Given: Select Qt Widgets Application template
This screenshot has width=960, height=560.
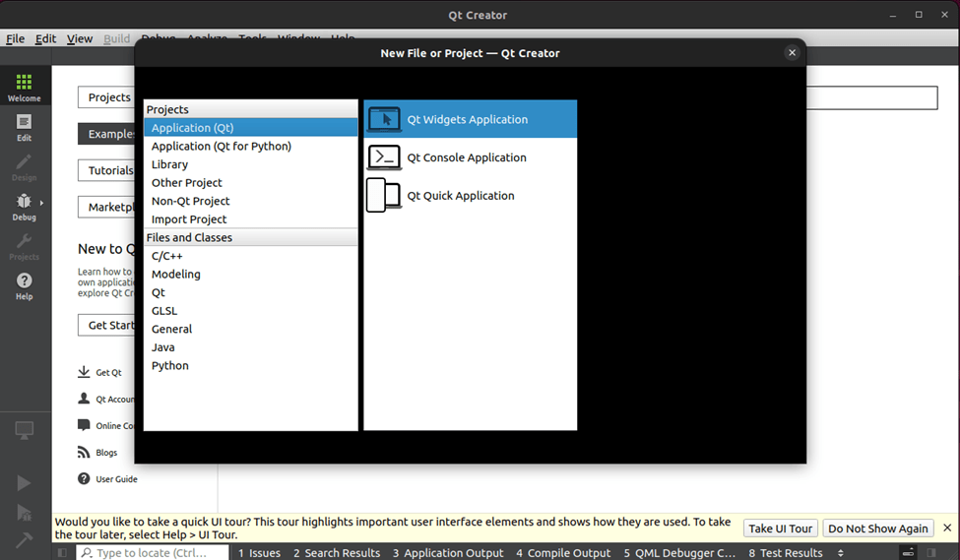Looking at the screenshot, I should coord(471,119).
